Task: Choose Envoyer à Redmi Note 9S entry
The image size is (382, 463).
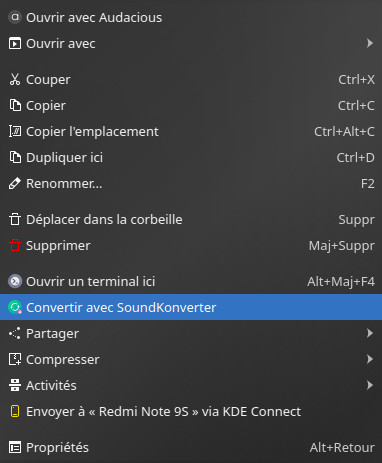Action: coord(191,411)
